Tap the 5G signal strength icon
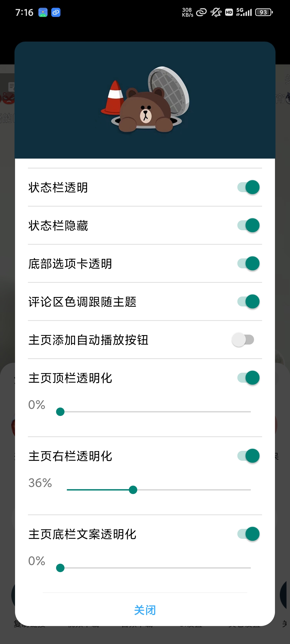This screenshot has width=290, height=644. pyautogui.click(x=244, y=12)
